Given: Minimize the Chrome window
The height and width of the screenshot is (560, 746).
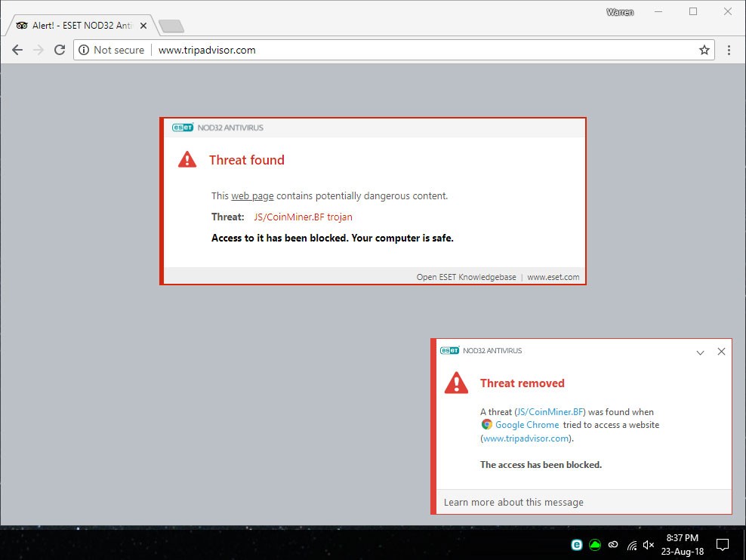Looking at the screenshot, I should [x=658, y=11].
